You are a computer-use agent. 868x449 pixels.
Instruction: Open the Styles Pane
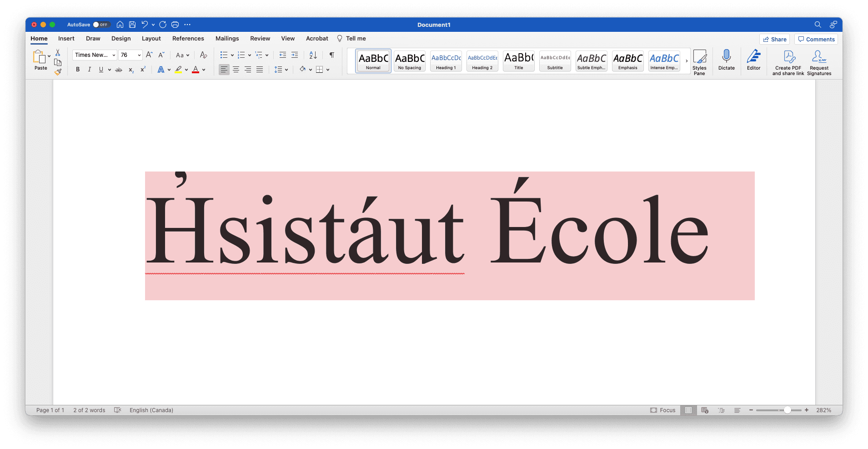click(x=699, y=61)
